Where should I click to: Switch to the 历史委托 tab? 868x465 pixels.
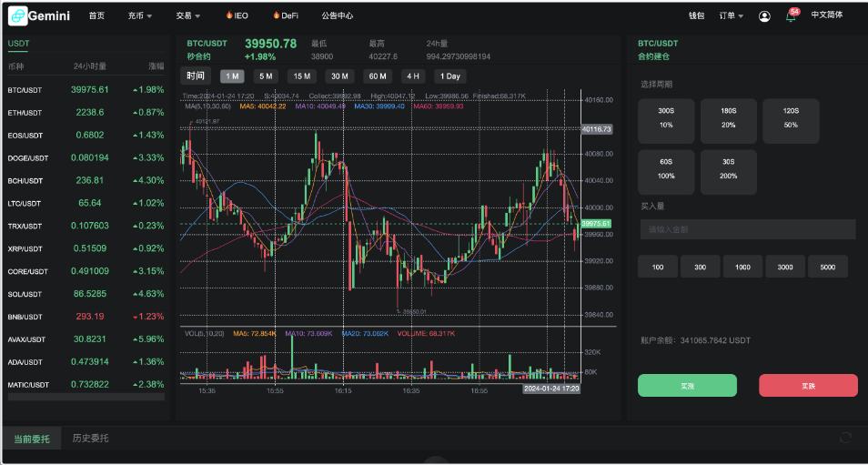(x=90, y=439)
